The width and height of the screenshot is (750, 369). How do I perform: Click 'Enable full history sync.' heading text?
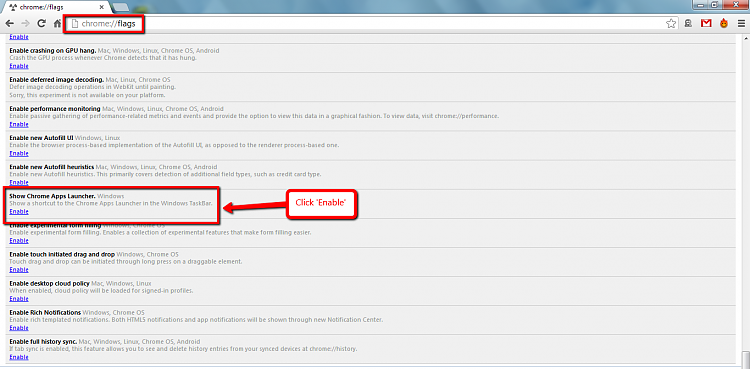point(44,342)
